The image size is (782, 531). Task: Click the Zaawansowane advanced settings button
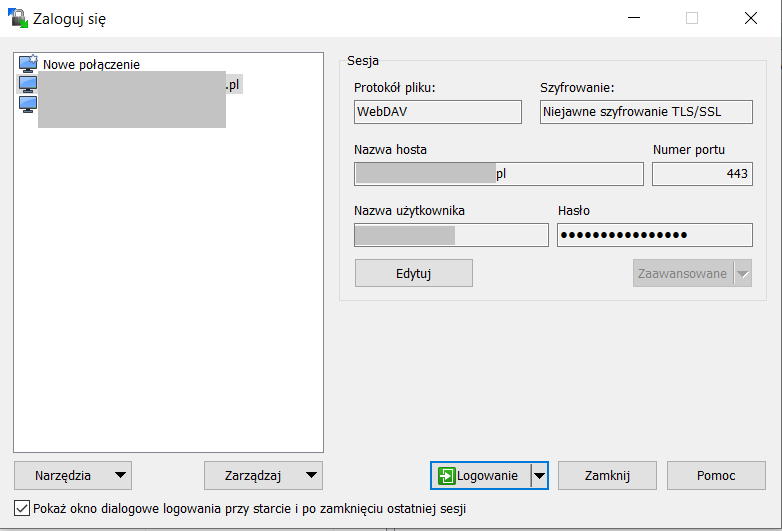(x=683, y=273)
